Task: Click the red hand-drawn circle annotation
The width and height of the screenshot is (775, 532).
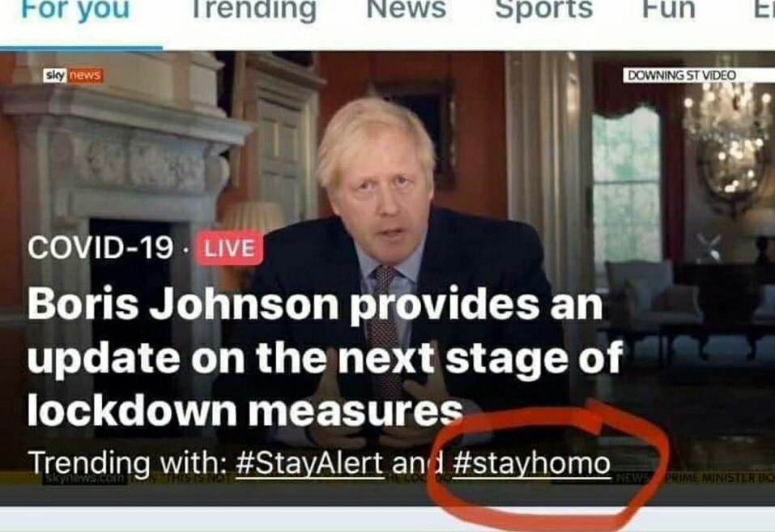Action: (x=547, y=458)
